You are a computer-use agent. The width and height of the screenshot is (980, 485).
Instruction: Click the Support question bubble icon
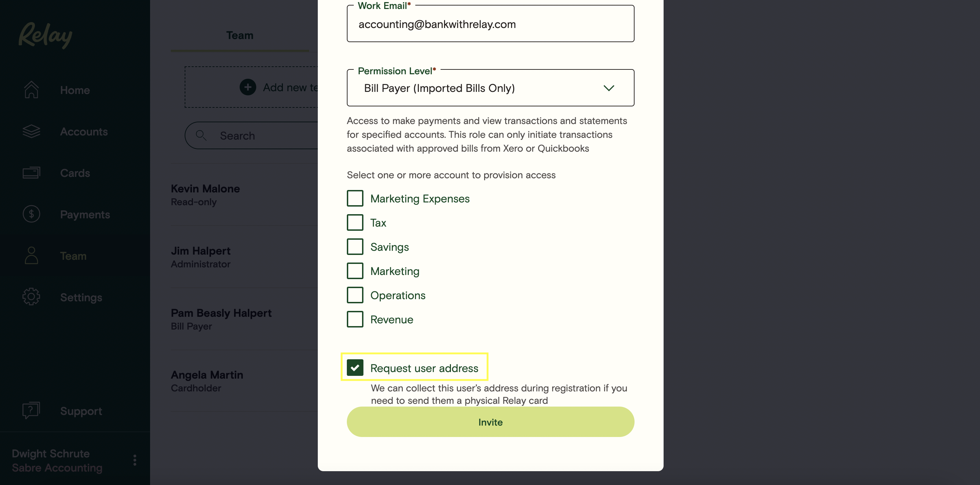[31, 410]
